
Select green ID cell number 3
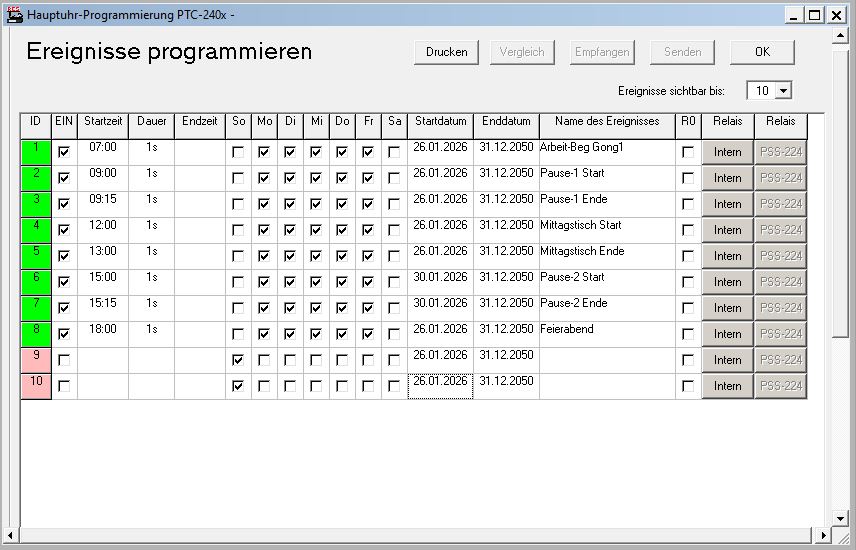(35, 203)
